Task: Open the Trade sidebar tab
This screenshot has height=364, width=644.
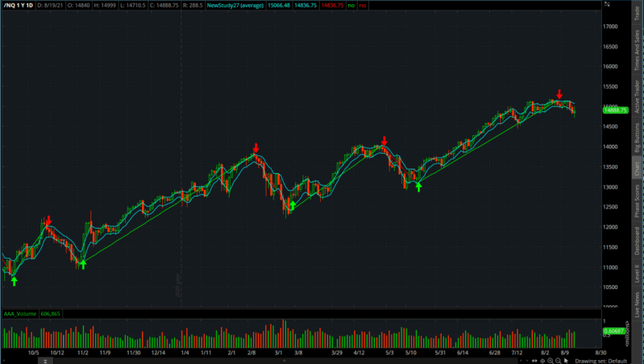Action: (x=637, y=13)
